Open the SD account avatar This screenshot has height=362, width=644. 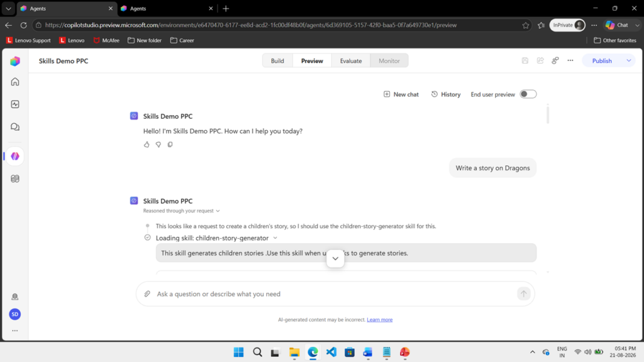click(x=15, y=314)
